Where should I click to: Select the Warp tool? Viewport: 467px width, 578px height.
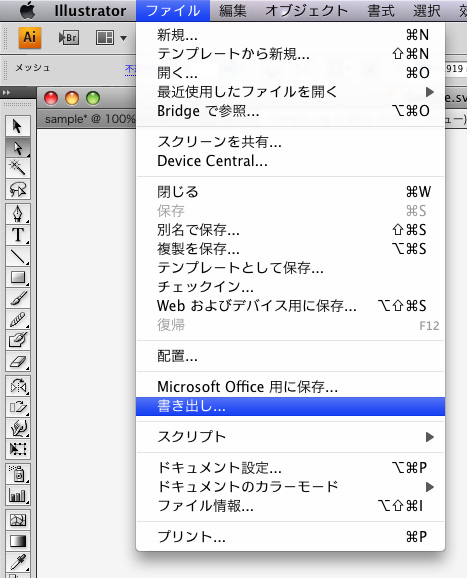pos(17,428)
